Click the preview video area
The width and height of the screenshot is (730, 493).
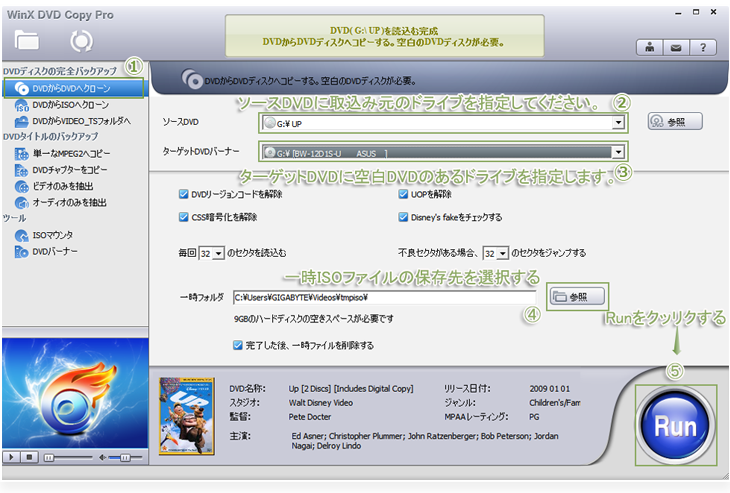tap(75, 393)
